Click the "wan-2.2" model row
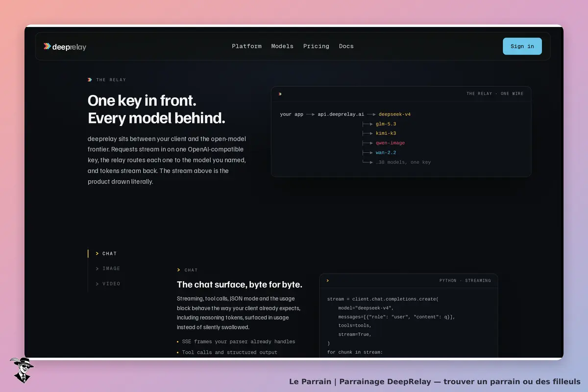 tap(386, 152)
